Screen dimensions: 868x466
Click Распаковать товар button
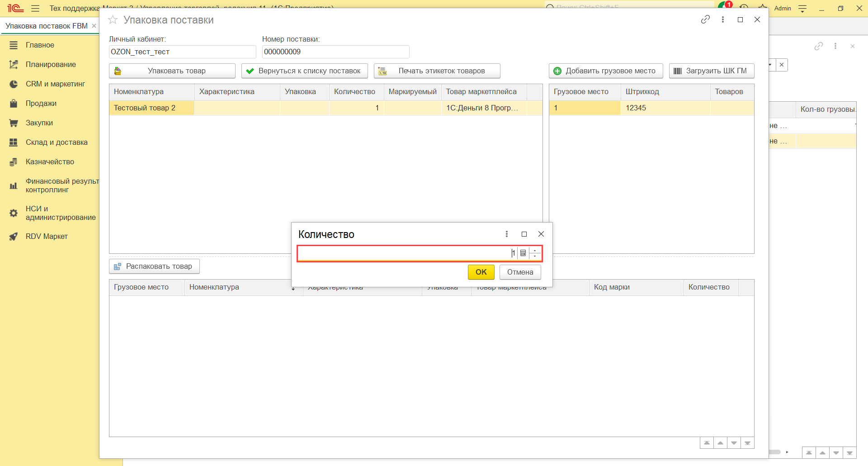click(x=154, y=266)
